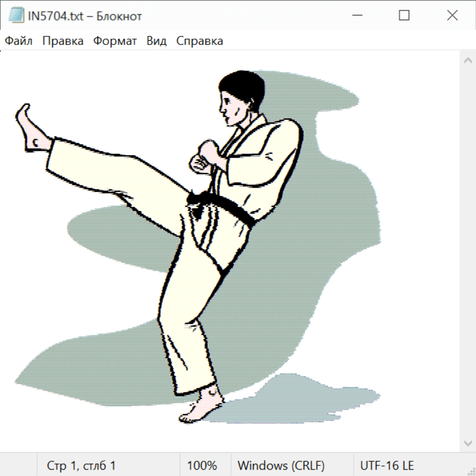Click the karate fighter's head

[240, 96]
